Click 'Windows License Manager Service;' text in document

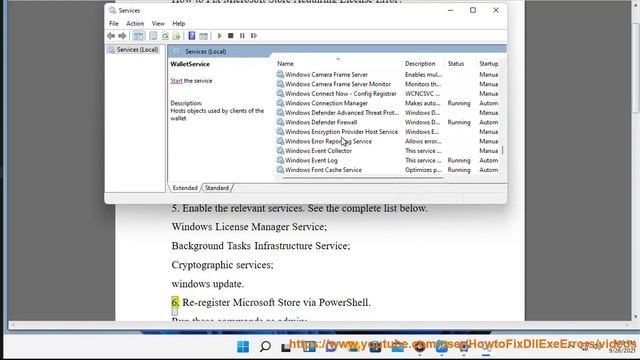point(249,227)
